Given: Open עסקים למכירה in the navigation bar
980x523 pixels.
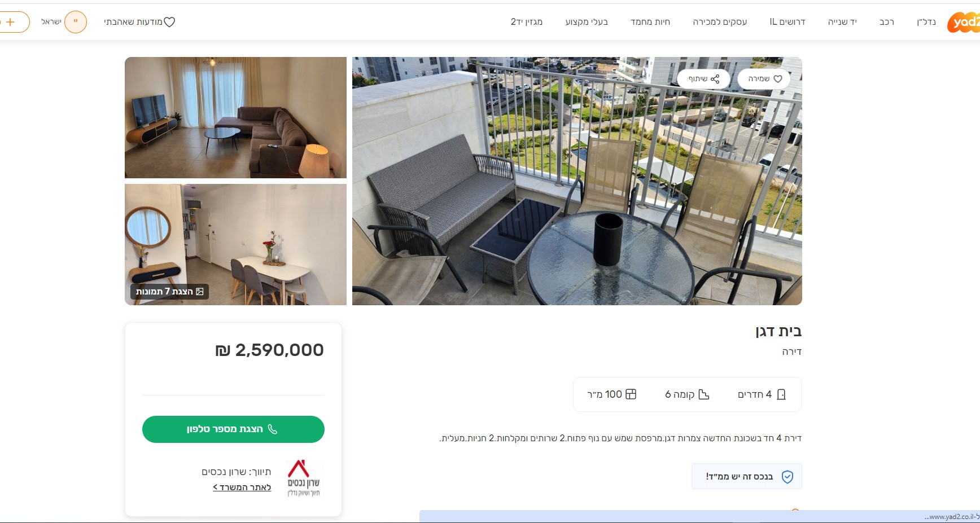Looking at the screenshot, I should (x=720, y=22).
